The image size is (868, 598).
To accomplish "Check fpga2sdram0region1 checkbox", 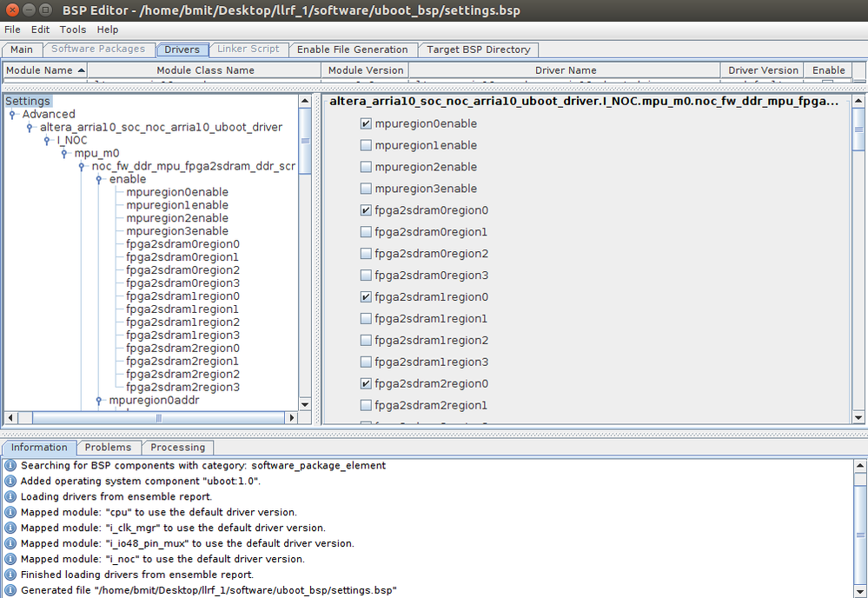I will point(366,232).
